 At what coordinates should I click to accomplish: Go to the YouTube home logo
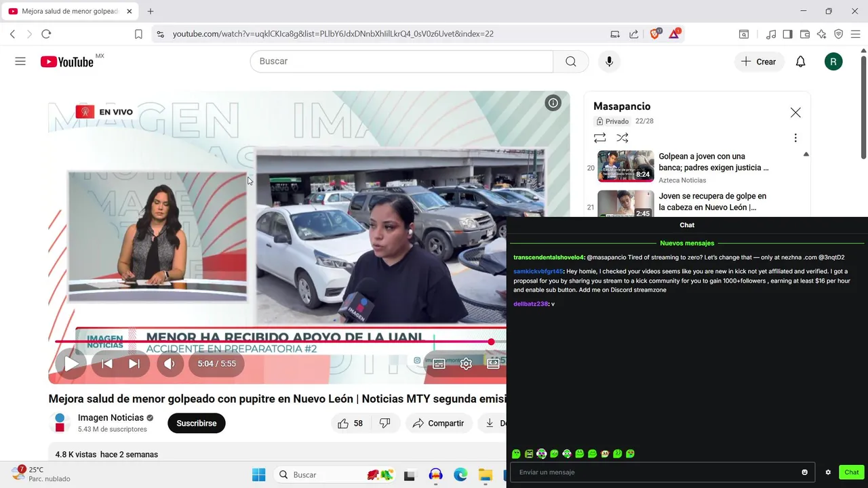tap(67, 62)
